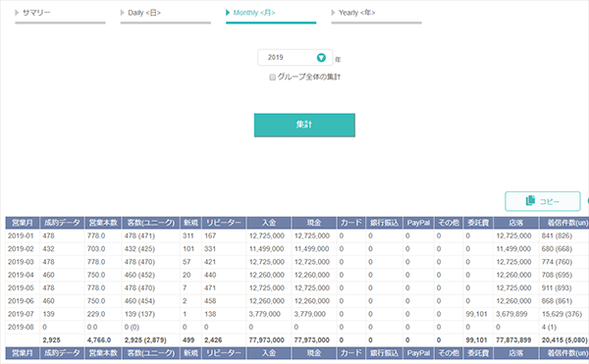Click the 2019-02 row label

(x=21, y=249)
